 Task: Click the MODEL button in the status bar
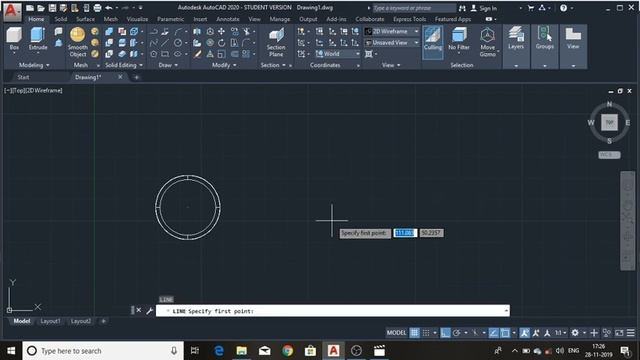click(396, 333)
